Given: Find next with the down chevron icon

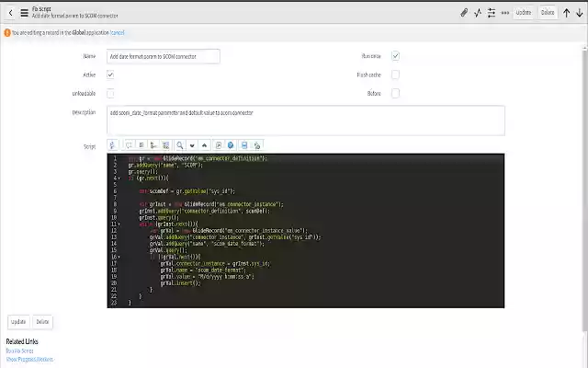Looking at the screenshot, I should pyautogui.click(x=192, y=145).
